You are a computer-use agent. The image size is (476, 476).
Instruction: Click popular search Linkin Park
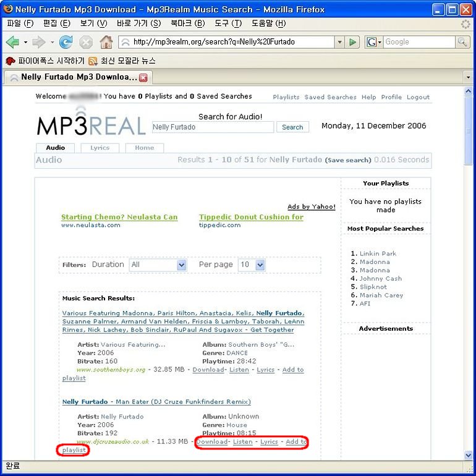[x=378, y=254]
